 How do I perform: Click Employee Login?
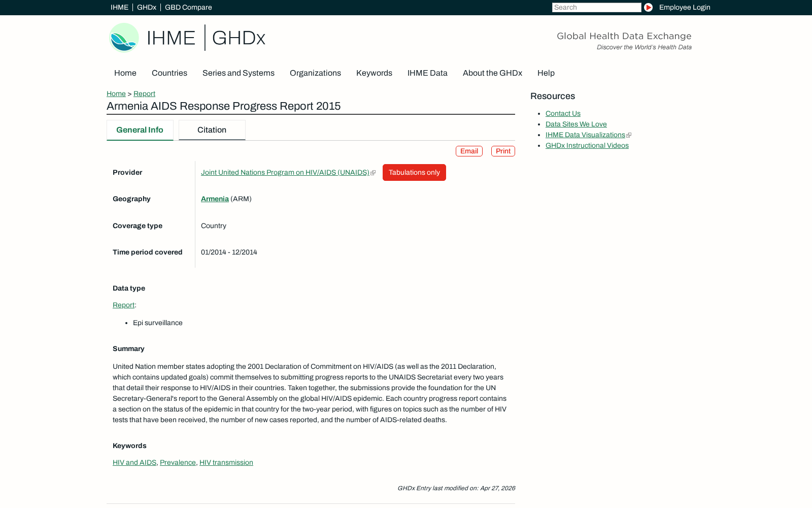(685, 7)
